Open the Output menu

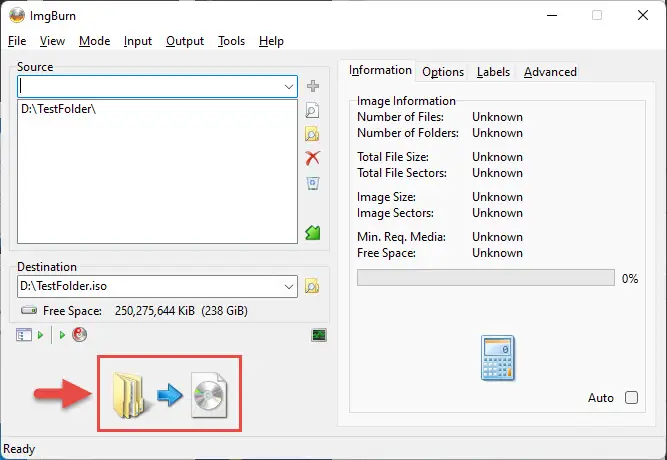(x=185, y=41)
